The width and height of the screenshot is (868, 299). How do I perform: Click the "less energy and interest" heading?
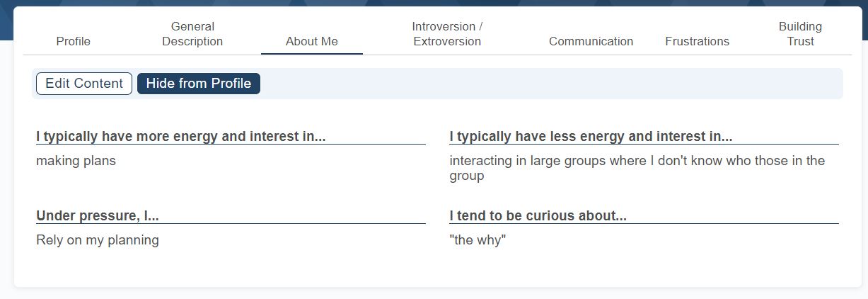pos(591,136)
